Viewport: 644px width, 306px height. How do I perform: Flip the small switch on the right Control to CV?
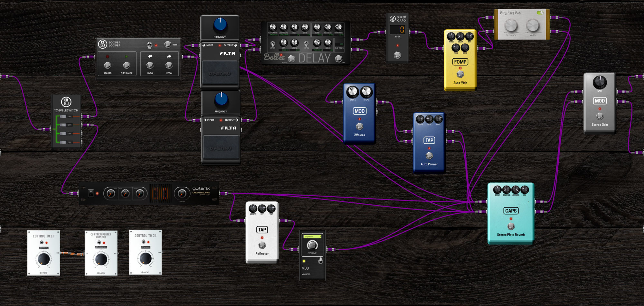tap(144, 242)
